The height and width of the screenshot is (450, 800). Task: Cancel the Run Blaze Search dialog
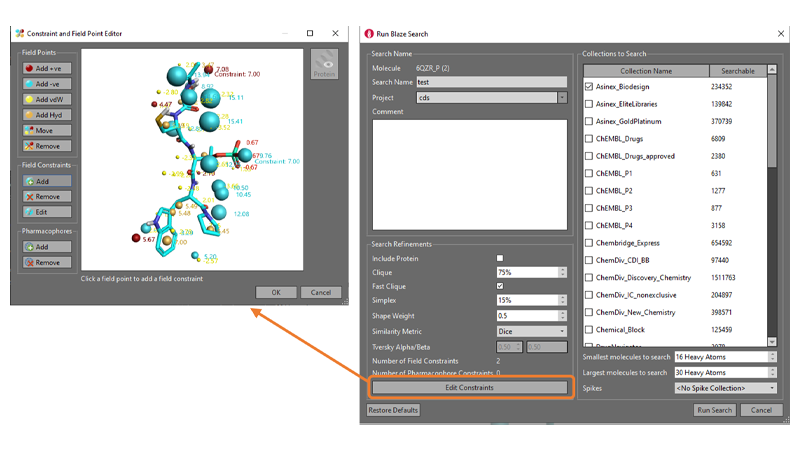coord(761,410)
